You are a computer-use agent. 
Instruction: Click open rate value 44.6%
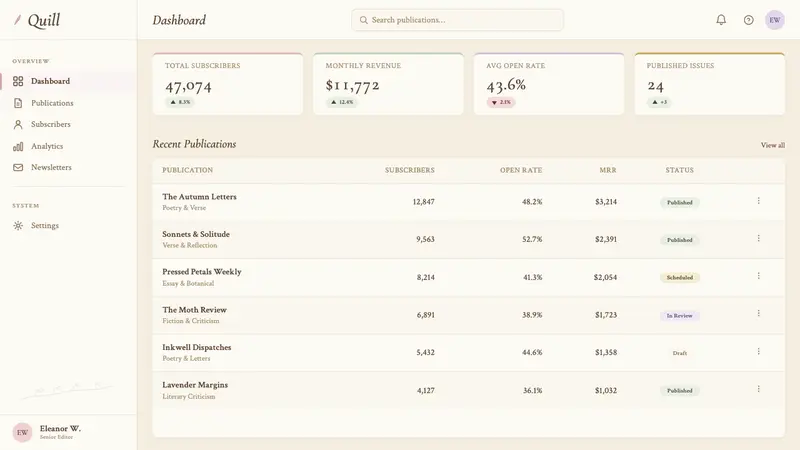(532, 353)
